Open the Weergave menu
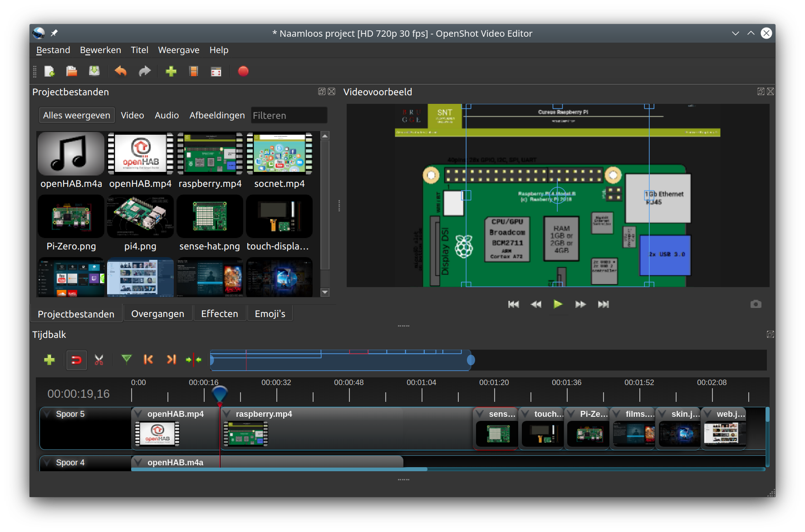 coord(178,50)
